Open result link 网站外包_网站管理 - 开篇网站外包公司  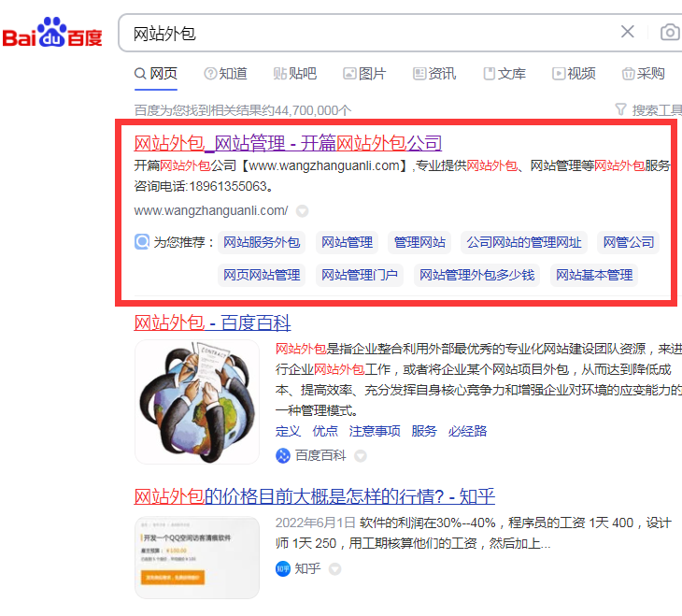coord(288,143)
